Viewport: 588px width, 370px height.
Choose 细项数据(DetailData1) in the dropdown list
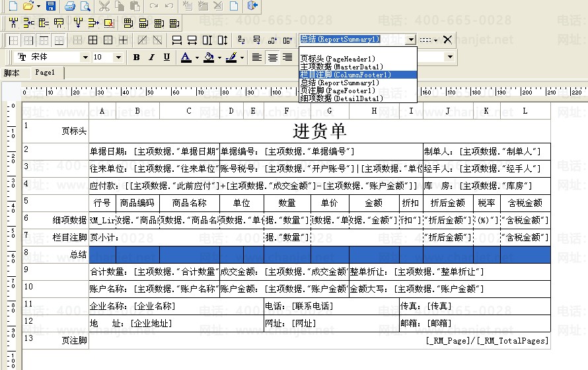click(342, 98)
